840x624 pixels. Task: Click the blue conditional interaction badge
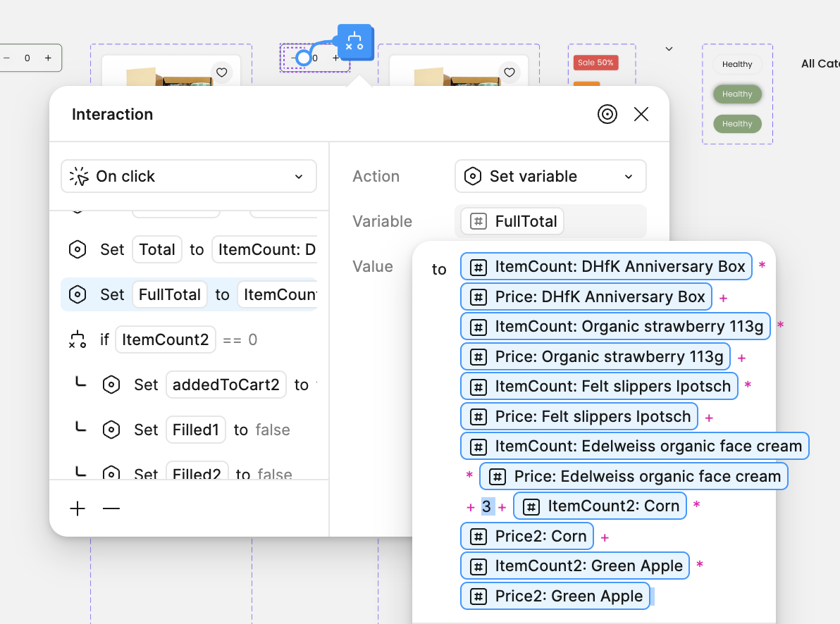click(x=354, y=42)
